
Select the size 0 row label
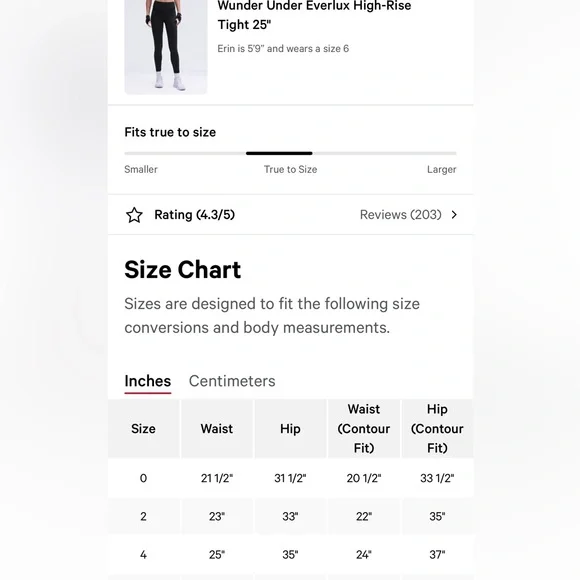pyautogui.click(x=143, y=478)
